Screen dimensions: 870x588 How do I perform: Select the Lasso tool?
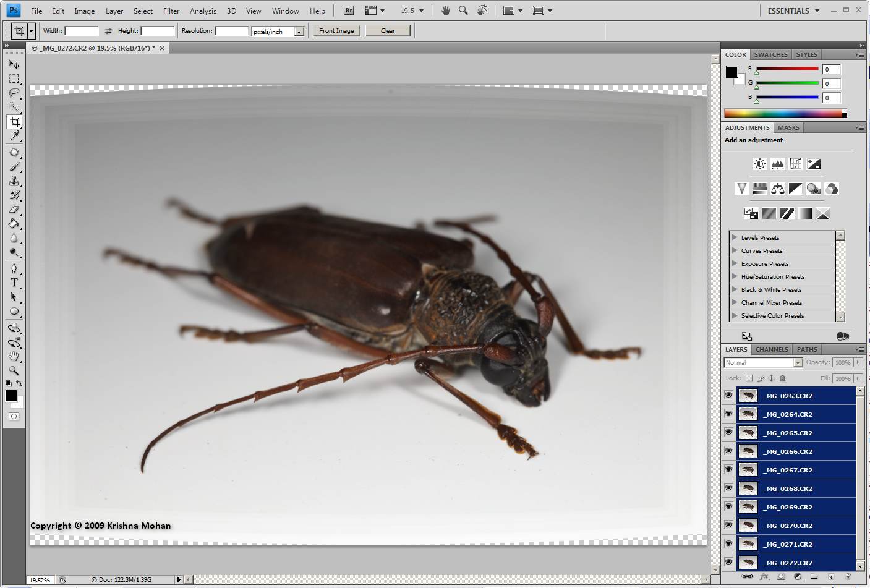coord(14,93)
